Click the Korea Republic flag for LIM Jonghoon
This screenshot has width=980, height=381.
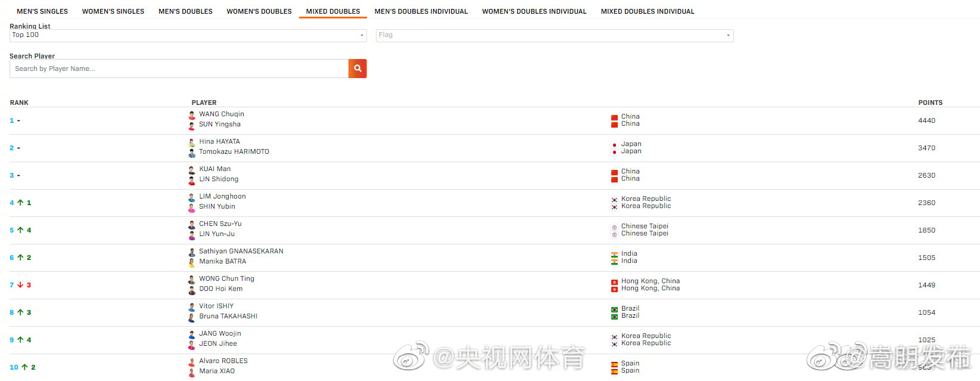pyautogui.click(x=614, y=199)
